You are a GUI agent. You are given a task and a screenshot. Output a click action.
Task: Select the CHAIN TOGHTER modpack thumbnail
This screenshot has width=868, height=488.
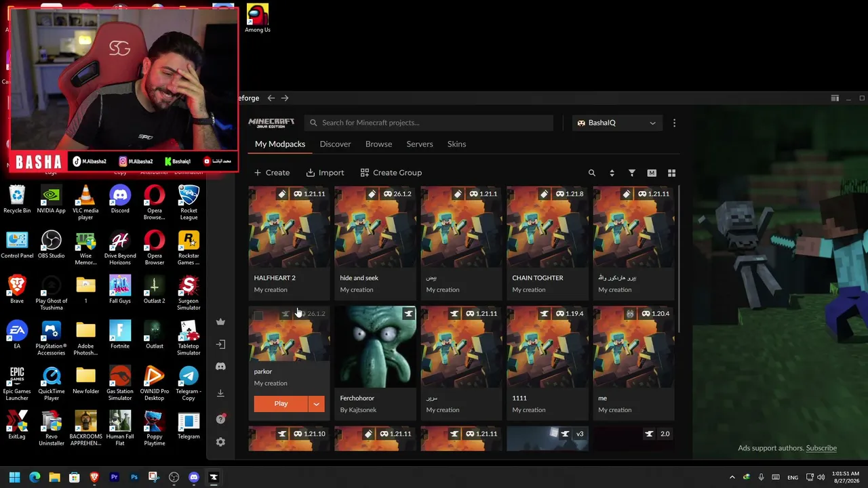[548, 227]
